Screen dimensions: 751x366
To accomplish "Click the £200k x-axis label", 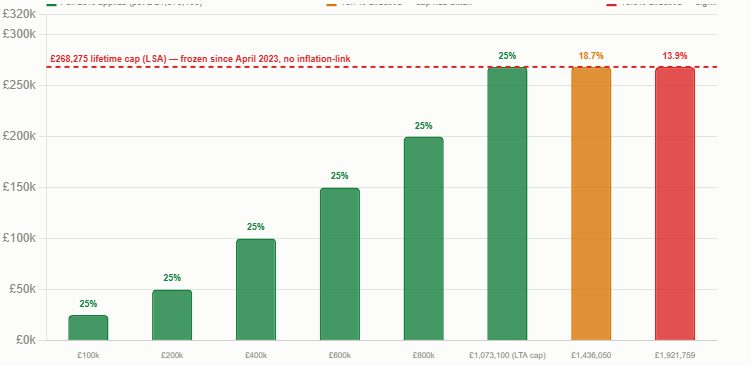I will tap(172, 355).
